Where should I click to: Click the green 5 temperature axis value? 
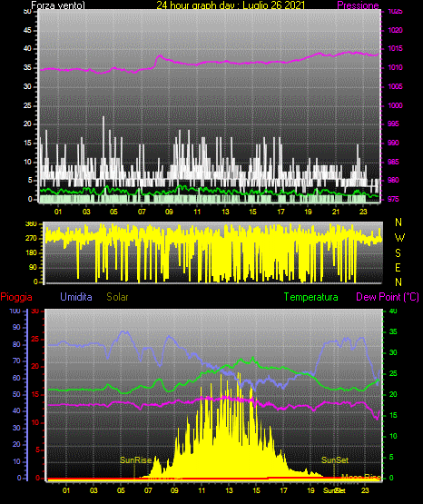(x=391, y=457)
